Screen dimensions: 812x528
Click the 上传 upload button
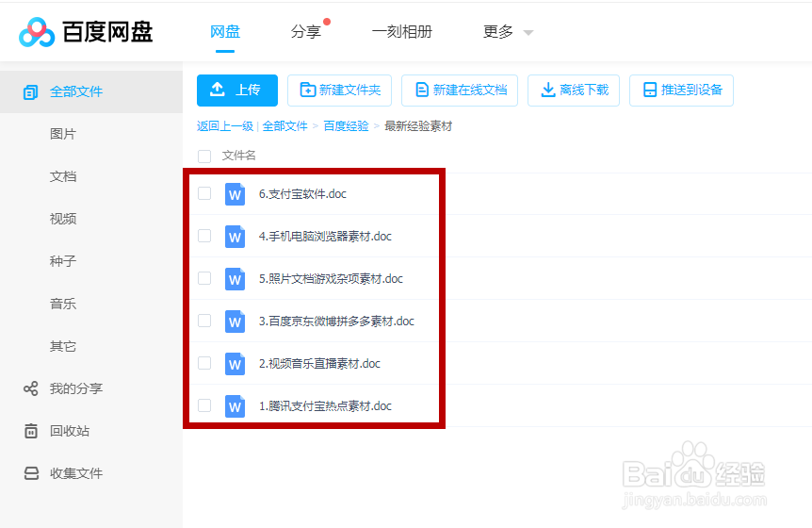coord(237,91)
